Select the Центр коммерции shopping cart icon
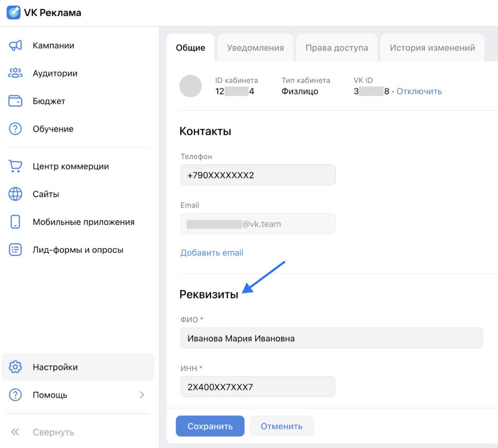This screenshot has height=448, width=498. click(x=15, y=166)
